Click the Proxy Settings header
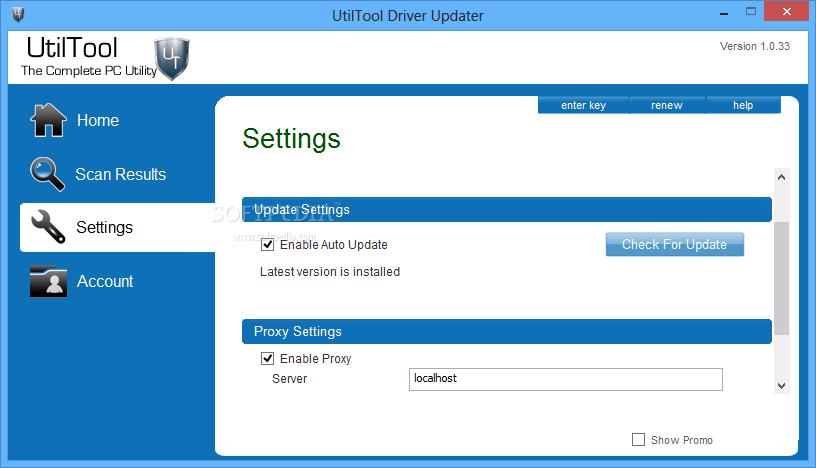This screenshot has height=468, width=816. point(507,331)
